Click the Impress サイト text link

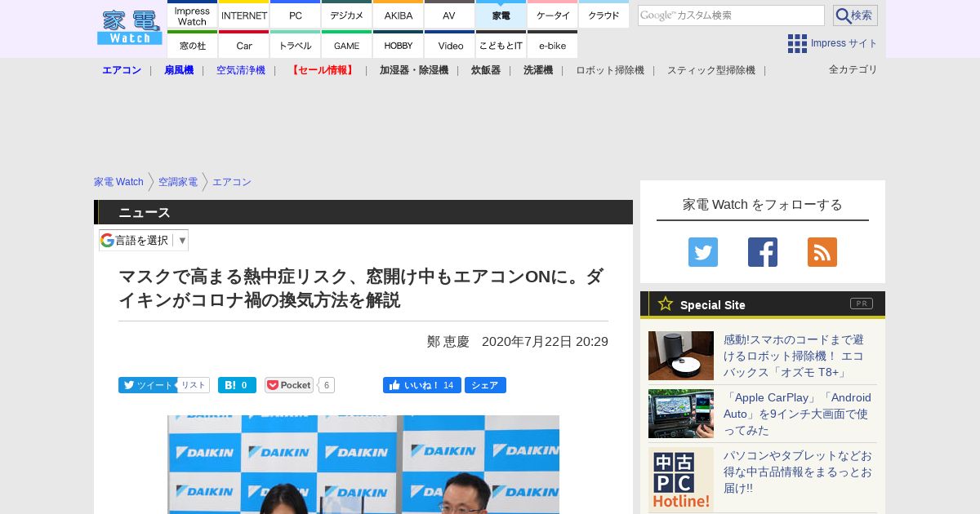coord(844,43)
